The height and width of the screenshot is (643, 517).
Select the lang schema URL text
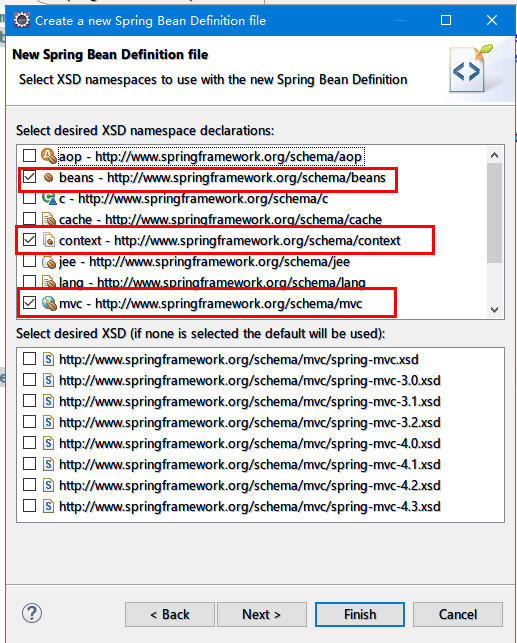pyautogui.click(x=231, y=282)
